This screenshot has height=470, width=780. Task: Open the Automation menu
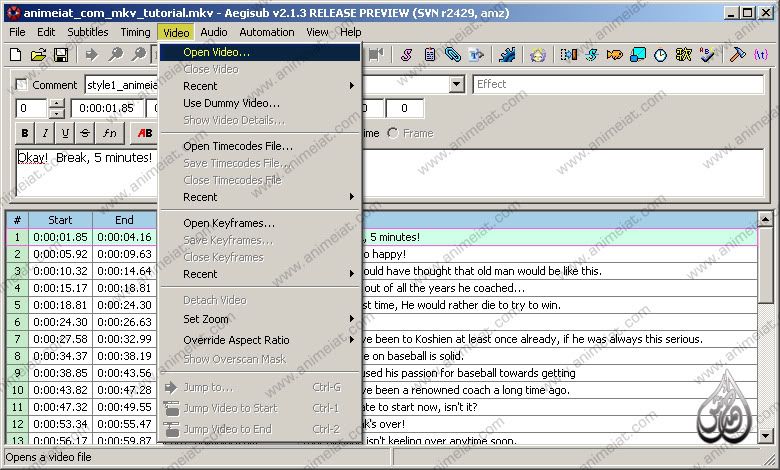point(267,32)
